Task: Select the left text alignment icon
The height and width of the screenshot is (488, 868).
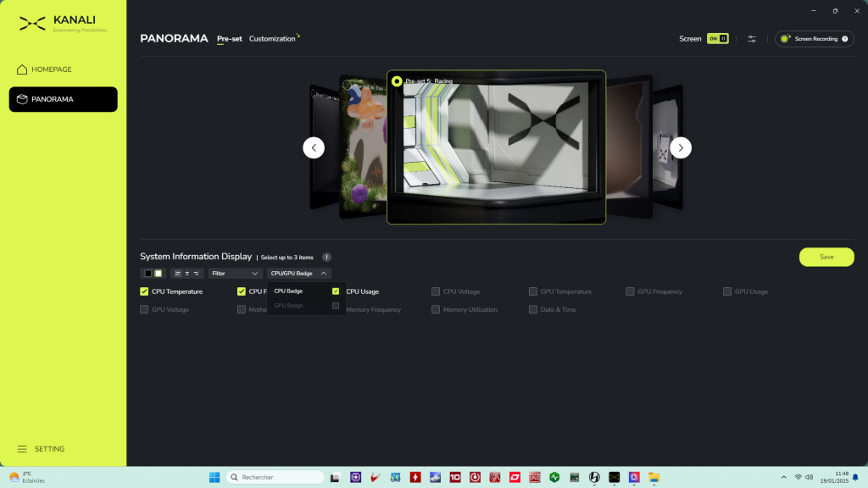Action: (x=177, y=274)
